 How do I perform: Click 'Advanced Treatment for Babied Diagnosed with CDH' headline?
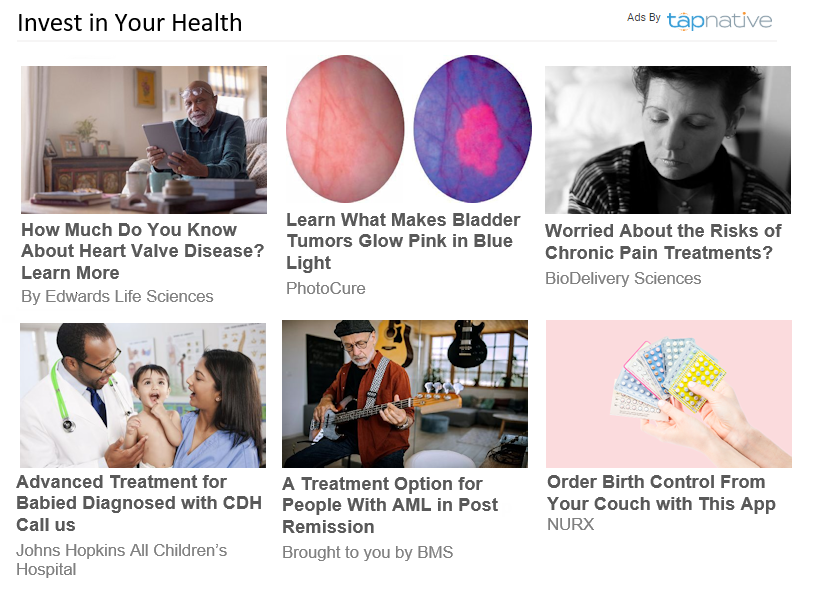point(139,503)
